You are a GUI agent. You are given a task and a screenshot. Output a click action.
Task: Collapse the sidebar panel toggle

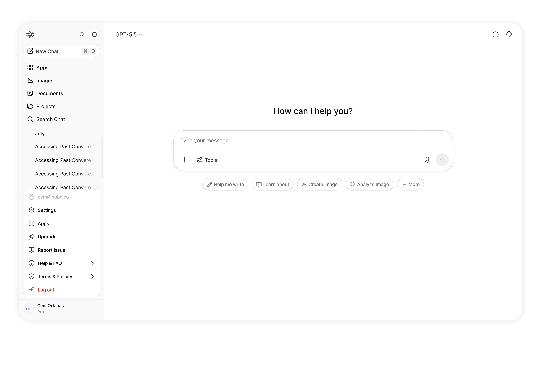coord(94,35)
